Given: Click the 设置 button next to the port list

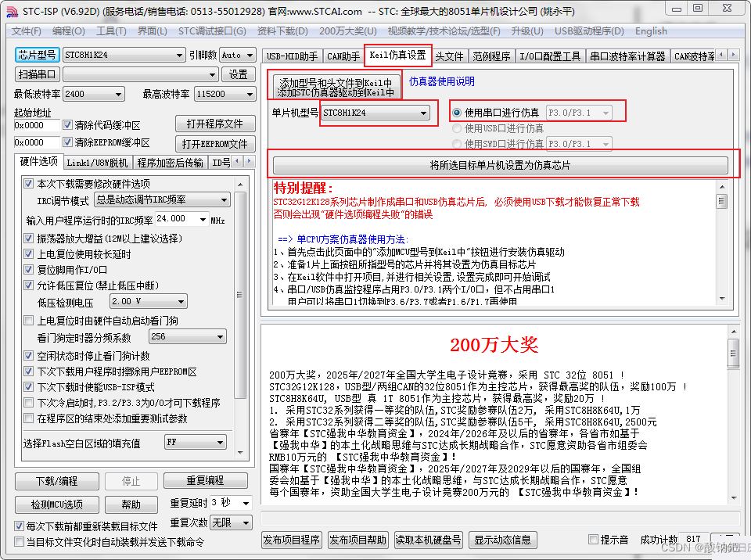Looking at the screenshot, I should (x=238, y=75).
